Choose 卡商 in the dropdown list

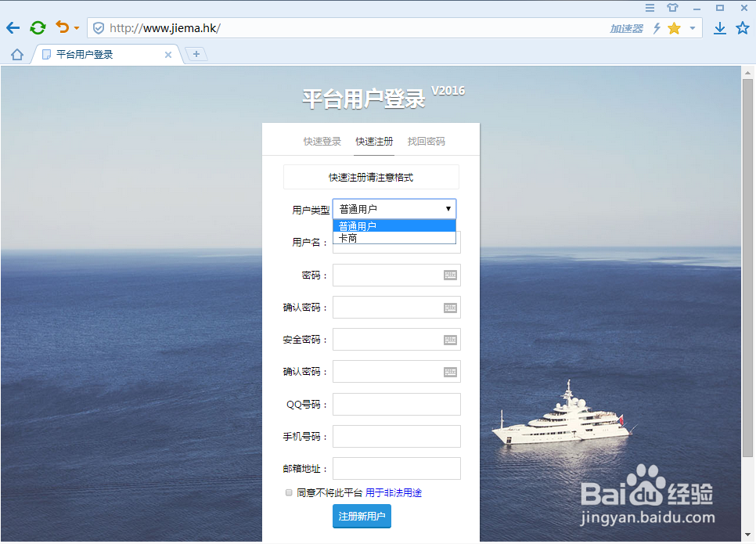click(394, 238)
